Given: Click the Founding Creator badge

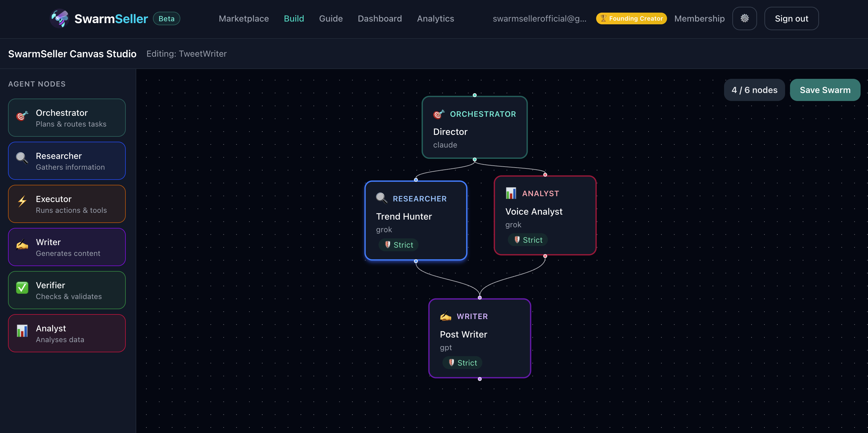Looking at the screenshot, I should 632,18.
